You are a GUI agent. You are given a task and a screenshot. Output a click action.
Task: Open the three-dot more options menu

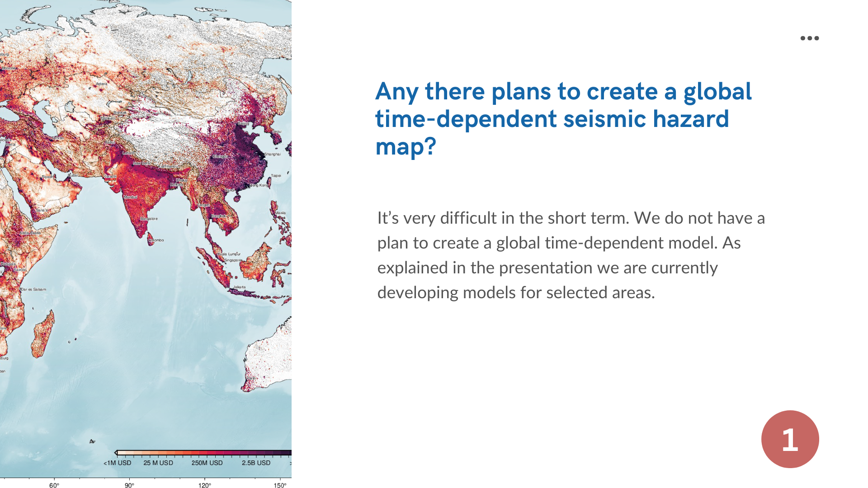[809, 38]
